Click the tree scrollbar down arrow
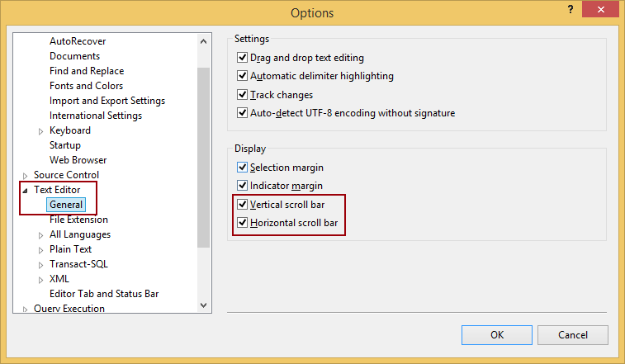Viewport: 625px width, 364px height. tap(204, 305)
